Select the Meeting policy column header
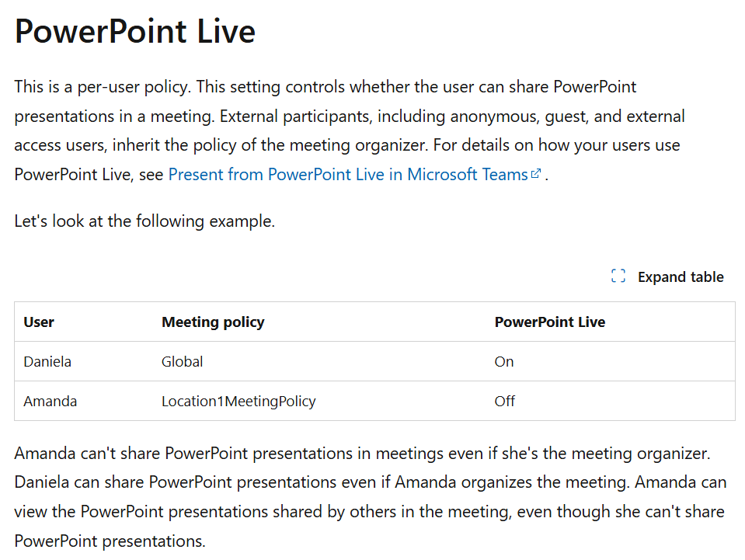The image size is (745, 560). pos(213,322)
